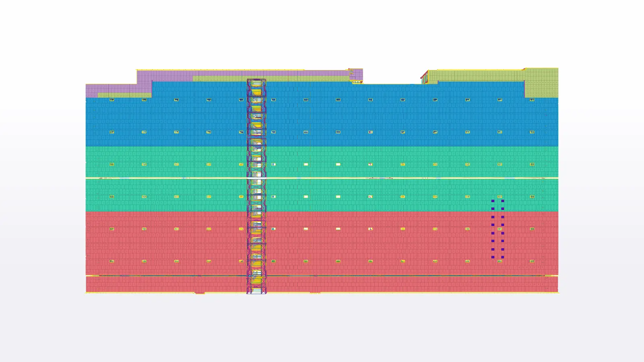Click the red slanted structure beside the roof gap
The image size is (644, 362).
(424, 77)
